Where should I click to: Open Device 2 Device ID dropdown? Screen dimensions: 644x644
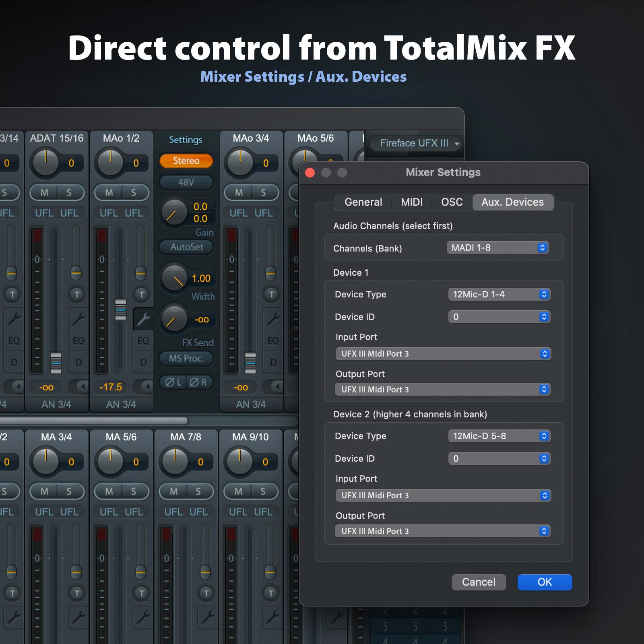tap(499, 458)
